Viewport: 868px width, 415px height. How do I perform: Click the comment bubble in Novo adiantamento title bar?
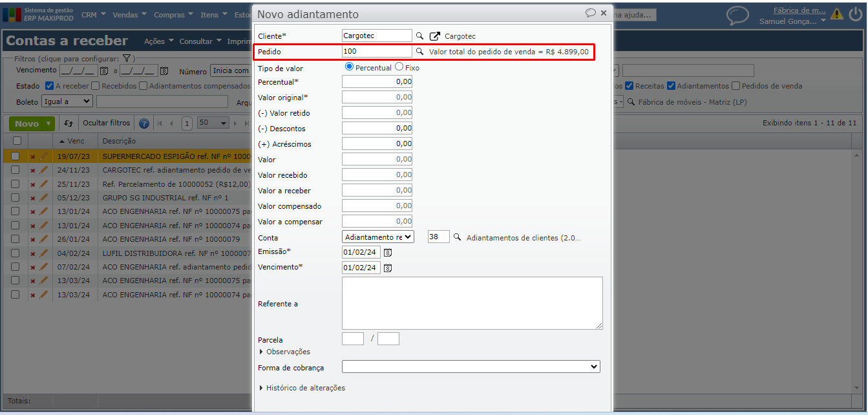[x=590, y=13]
